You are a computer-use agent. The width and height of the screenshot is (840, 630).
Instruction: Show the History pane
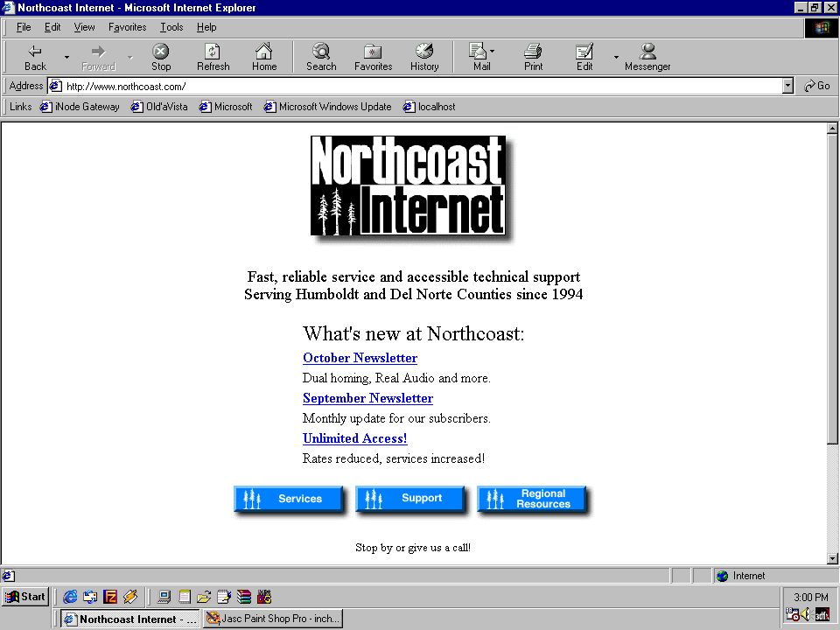click(x=424, y=58)
